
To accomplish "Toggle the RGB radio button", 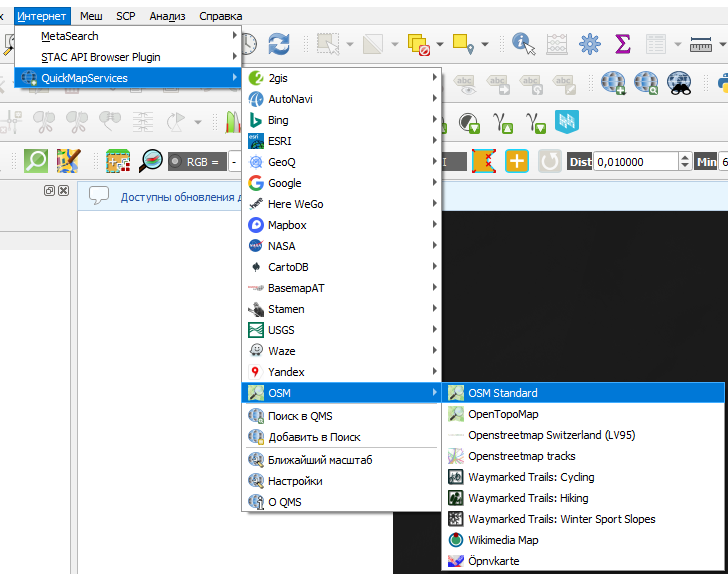I will (175, 162).
